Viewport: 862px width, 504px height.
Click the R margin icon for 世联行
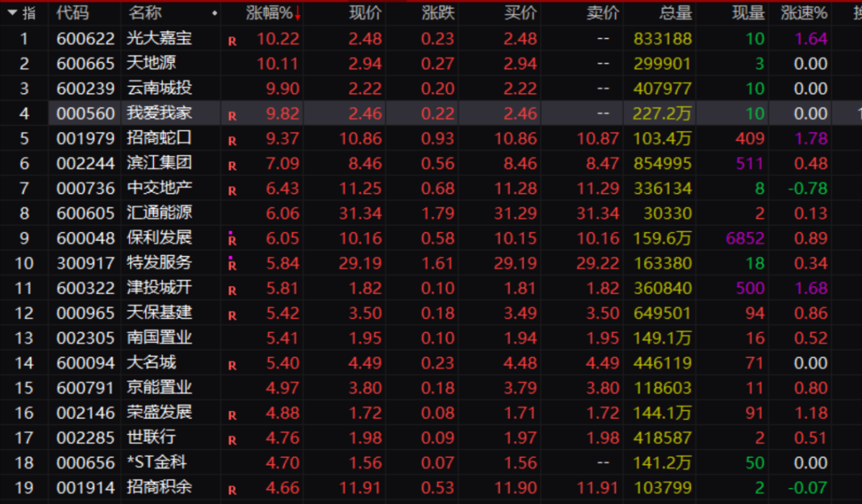coord(232,439)
